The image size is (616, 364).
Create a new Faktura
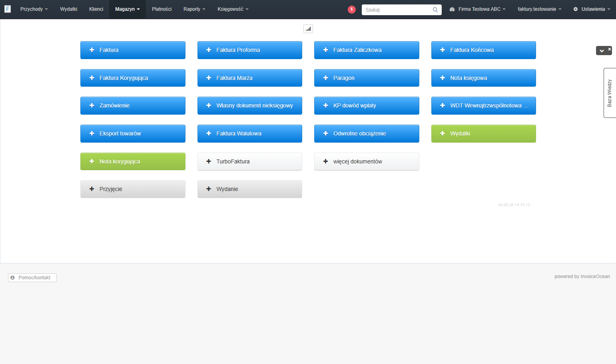133,50
